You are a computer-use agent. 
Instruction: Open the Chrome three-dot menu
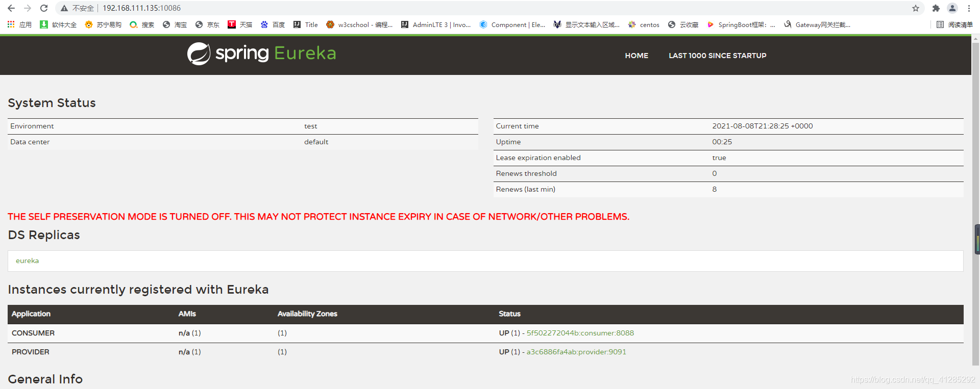pos(969,8)
